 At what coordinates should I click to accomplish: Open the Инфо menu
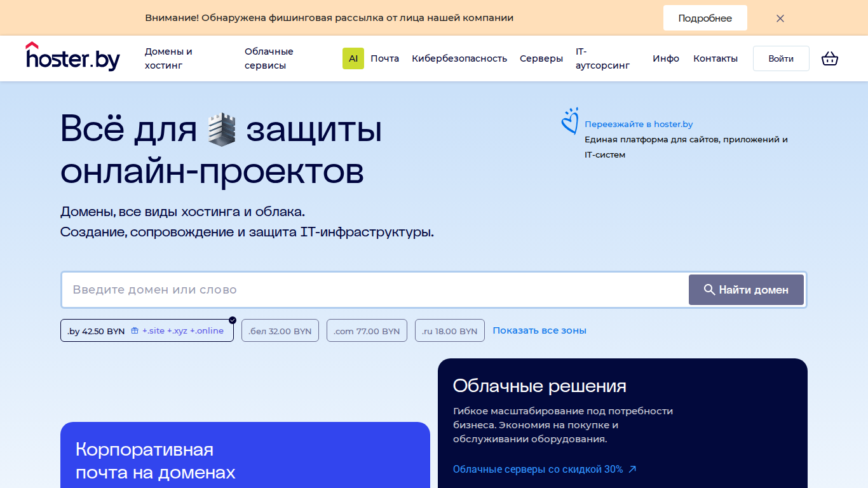666,58
